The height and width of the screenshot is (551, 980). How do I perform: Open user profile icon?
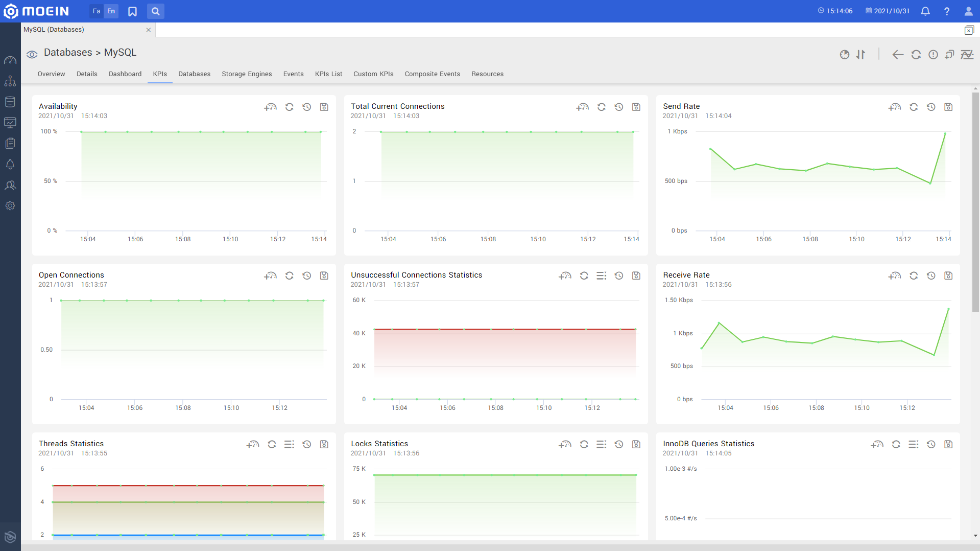tap(968, 11)
